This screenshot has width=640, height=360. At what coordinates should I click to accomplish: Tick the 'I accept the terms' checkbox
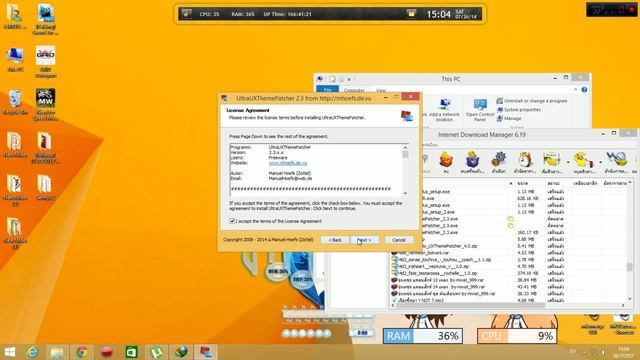[x=232, y=221]
